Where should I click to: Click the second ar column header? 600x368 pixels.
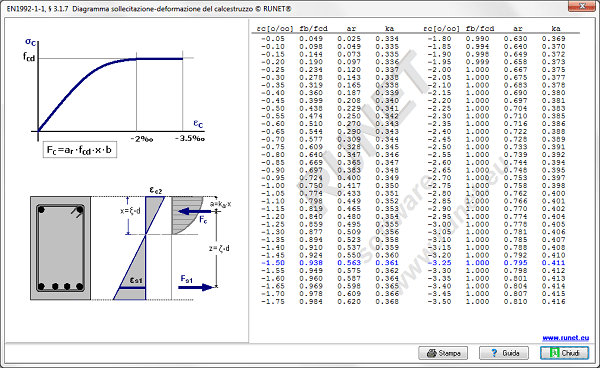[x=517, y=29]
